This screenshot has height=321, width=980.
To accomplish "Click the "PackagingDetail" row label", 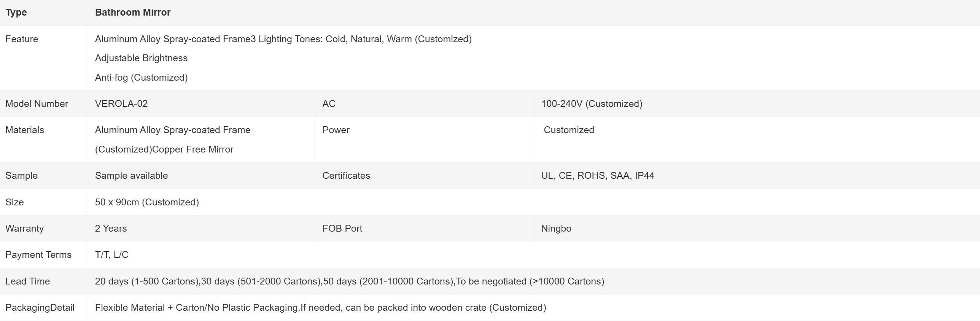I will pos(40,308).
